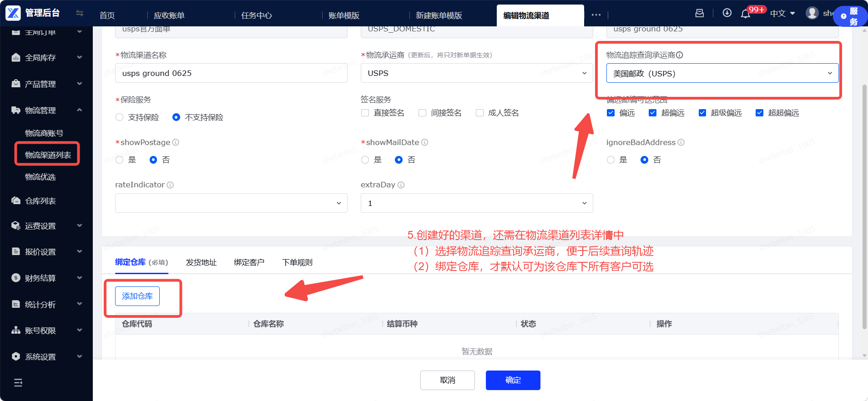868x401 pixels.
Task: Open 物流渠道列表 in the sidebar
Action: pos(48,155)
